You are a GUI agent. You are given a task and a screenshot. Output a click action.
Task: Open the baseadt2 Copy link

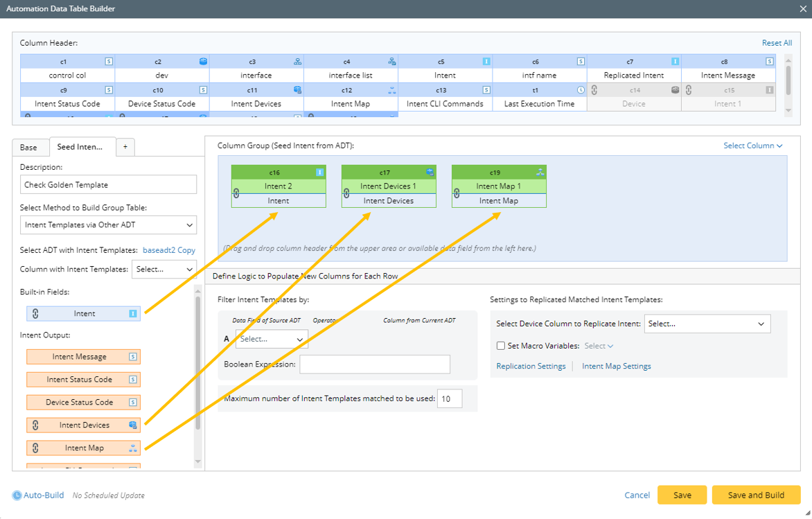pos(169,250)
